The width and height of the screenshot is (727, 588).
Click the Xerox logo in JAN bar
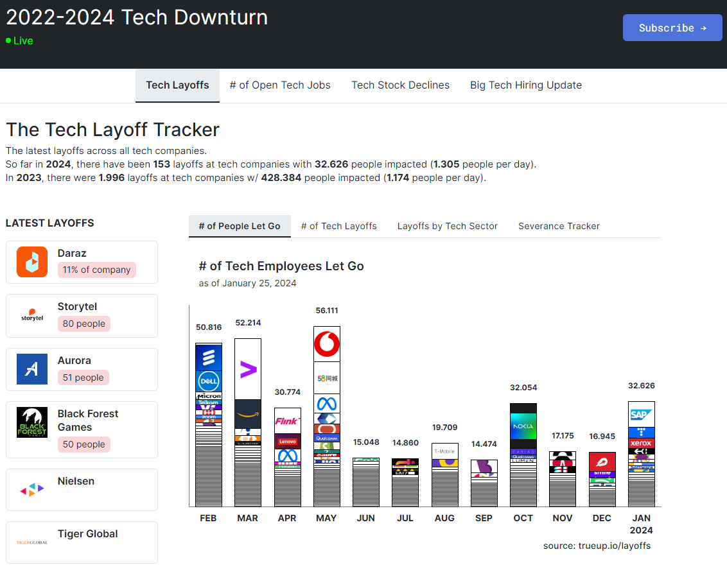point(641,444)
